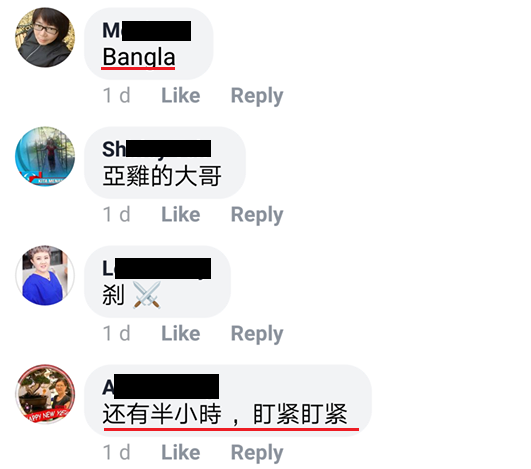Click the 还有半小時，盯紧盯紧 comment bubble
Screen dimensions: 531x469
coord(228,400)
